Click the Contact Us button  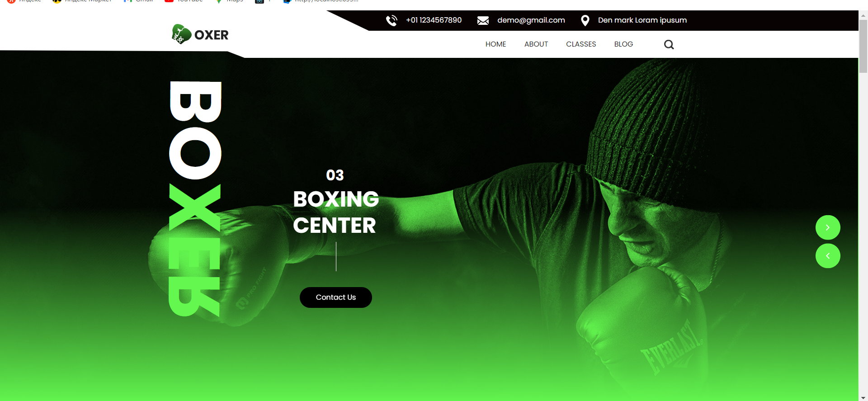click(x=336, y=297)
